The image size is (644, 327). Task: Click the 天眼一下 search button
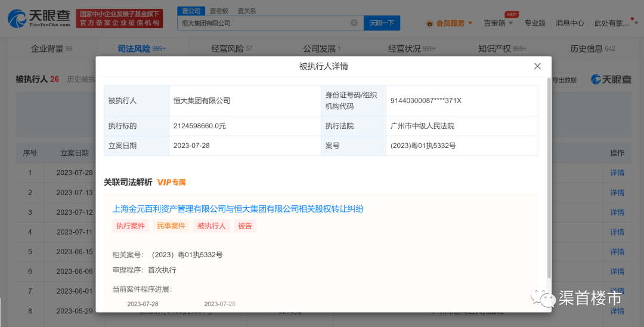pyautogui.click(x=382, y=23)
